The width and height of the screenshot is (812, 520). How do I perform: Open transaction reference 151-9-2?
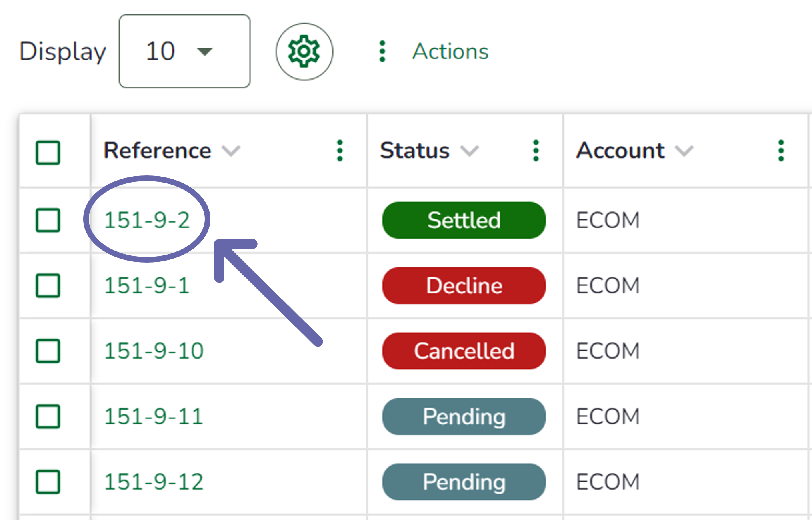click(x=147, y=220)
